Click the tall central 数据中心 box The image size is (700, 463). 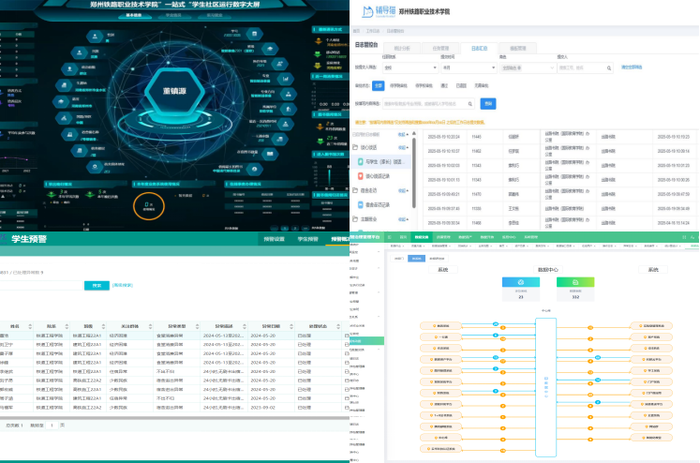click(x=545, y=385)
